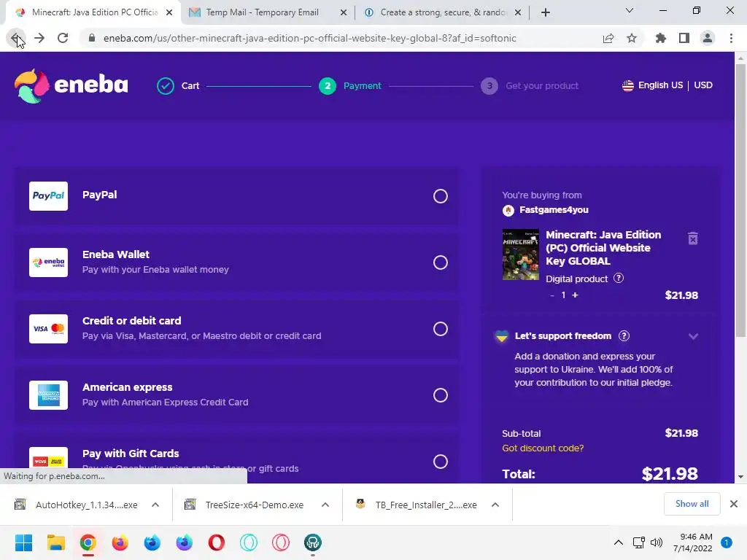
Task: Open the network tray icon
Action: [638, 542]
